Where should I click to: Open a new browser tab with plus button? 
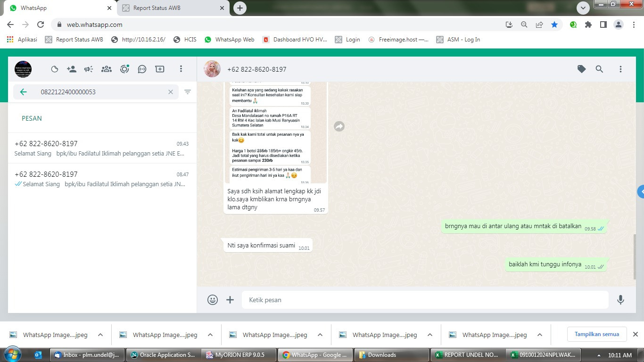(240, 8)
